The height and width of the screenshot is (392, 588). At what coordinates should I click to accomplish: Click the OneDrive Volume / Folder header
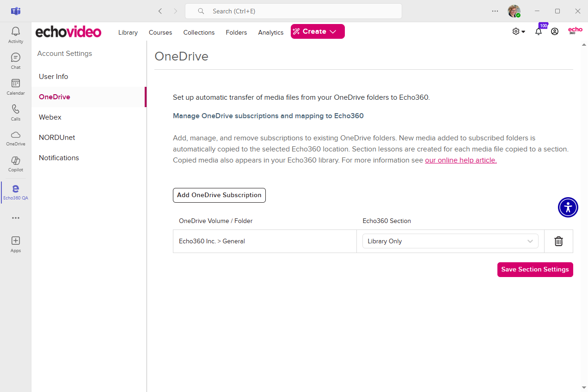click(x=216, y=221)
